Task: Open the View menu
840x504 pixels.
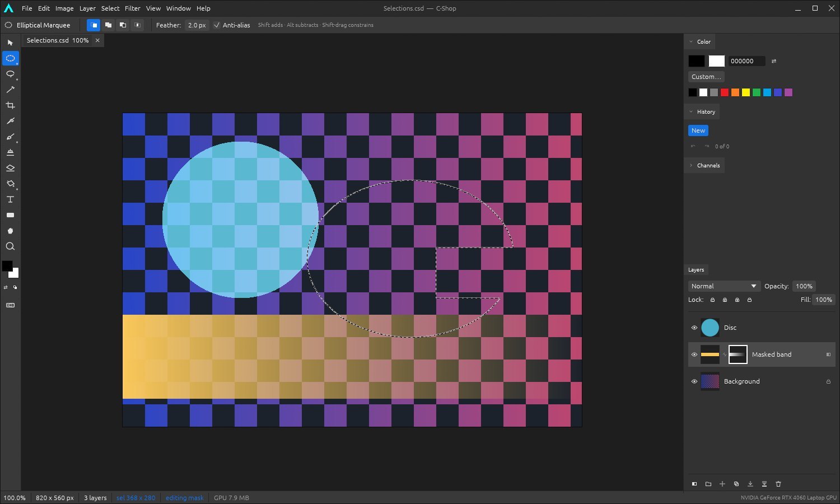Action: (x=153, y=8)
